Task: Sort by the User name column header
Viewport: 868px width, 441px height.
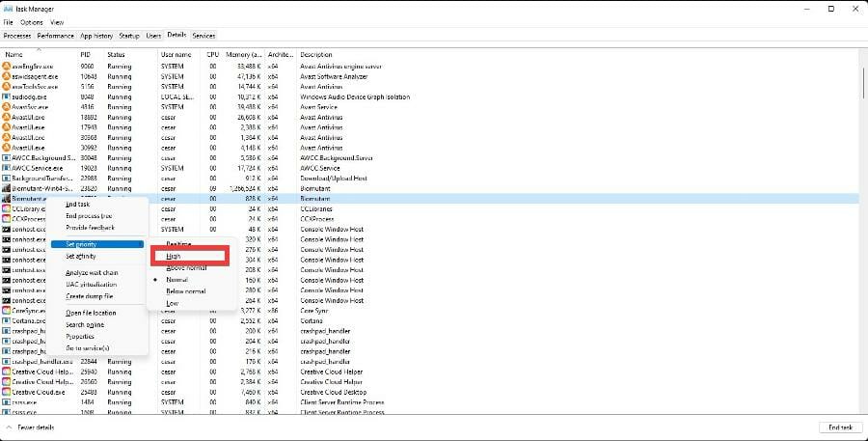Action: click(x=176, y=55)
